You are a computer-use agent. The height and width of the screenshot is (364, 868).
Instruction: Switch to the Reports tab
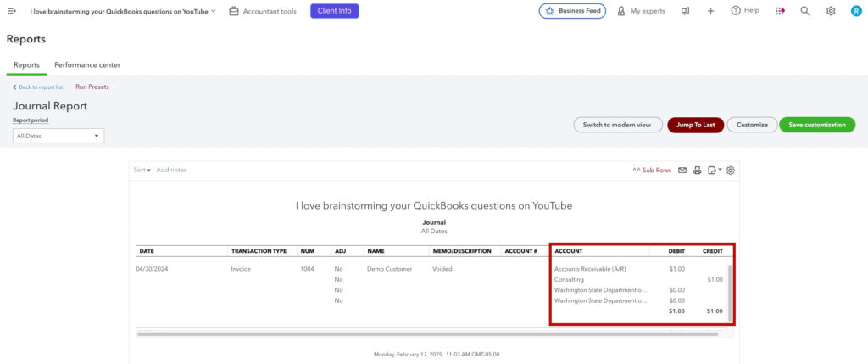click(x=26, y=65)
